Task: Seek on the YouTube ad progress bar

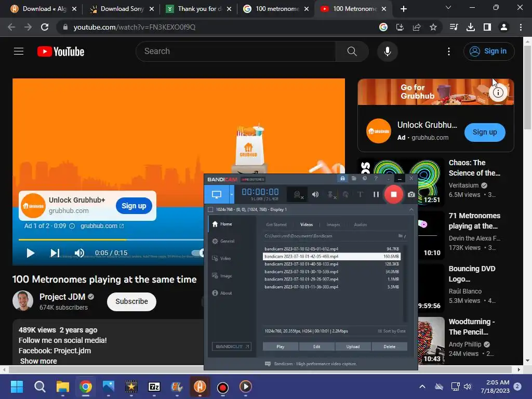Action: pyautogui.click(x=111, y=240)
